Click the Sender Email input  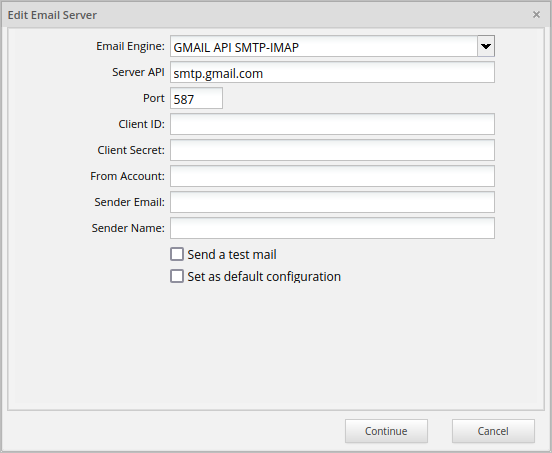332,202
